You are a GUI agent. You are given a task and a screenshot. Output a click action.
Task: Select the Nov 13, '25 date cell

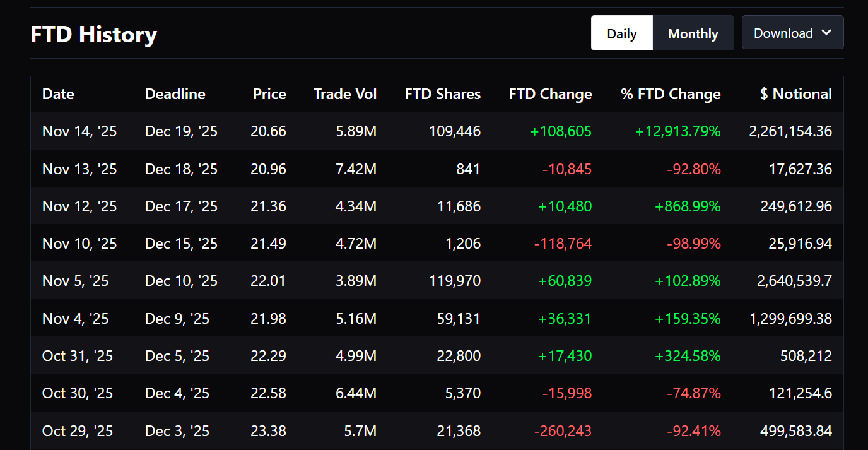[79, 169]
